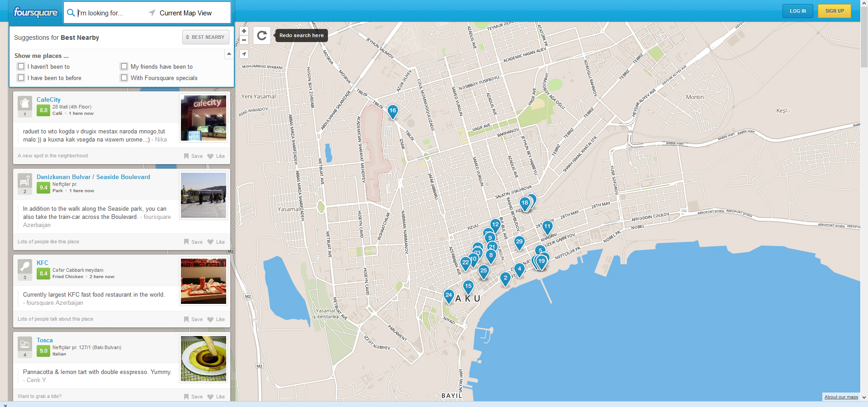Click the LOG IN button
This screenshot has height=407, width=868.
click(x=798, y=11)
